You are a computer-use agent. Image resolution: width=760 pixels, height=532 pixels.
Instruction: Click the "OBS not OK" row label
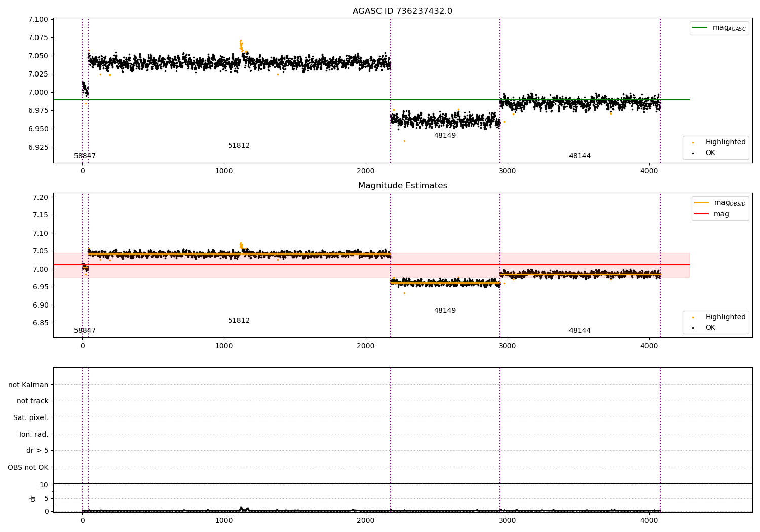[x=28, y=467]
